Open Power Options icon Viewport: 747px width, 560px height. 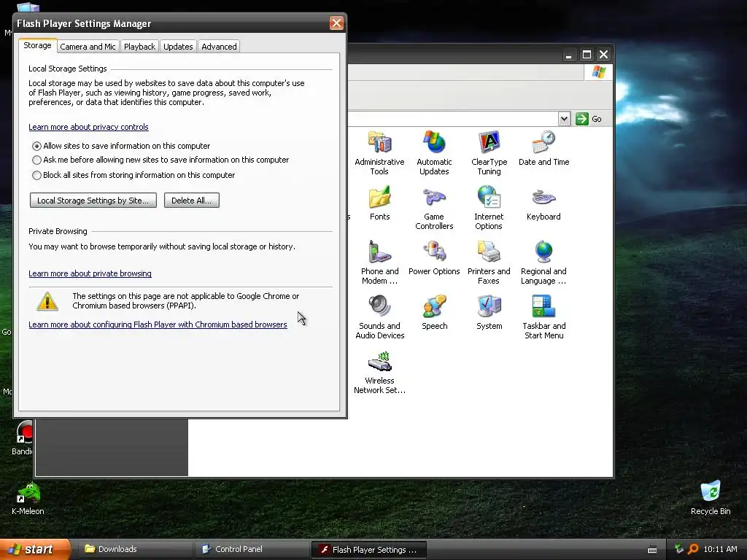434,258
